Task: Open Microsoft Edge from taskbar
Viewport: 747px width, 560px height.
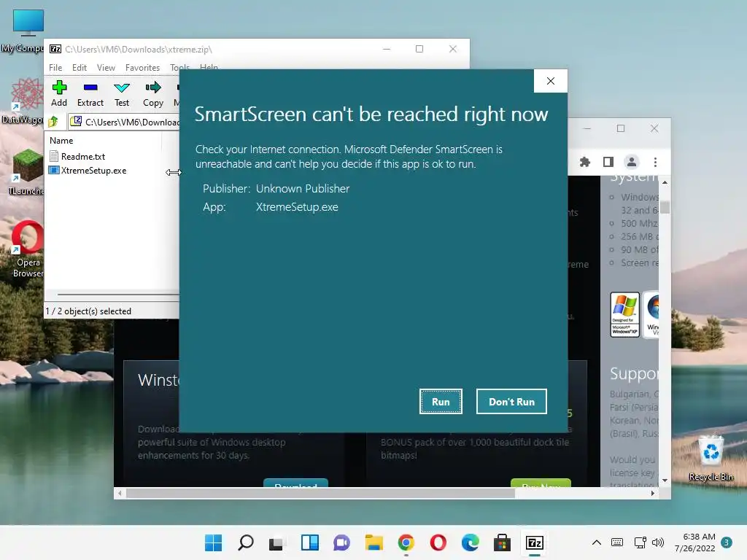Action: [471, 542]
